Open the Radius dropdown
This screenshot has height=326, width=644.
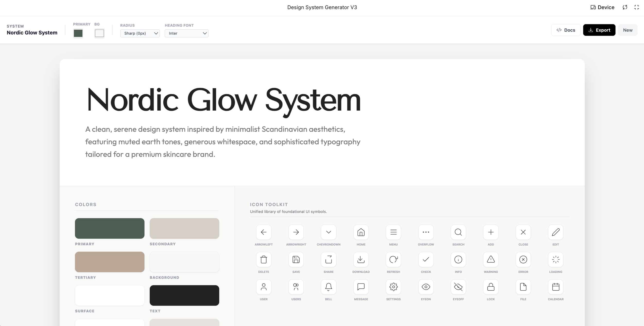coord(140,33)
